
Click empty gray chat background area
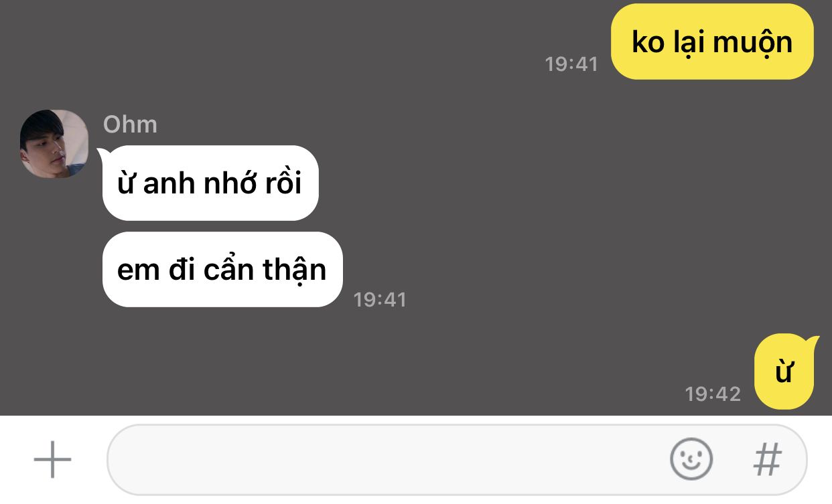point(536,201)
